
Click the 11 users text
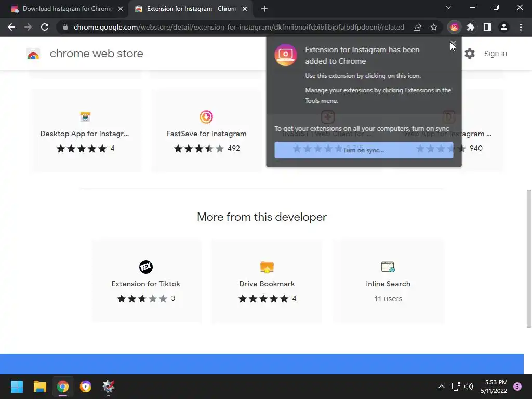coord(388,299)
